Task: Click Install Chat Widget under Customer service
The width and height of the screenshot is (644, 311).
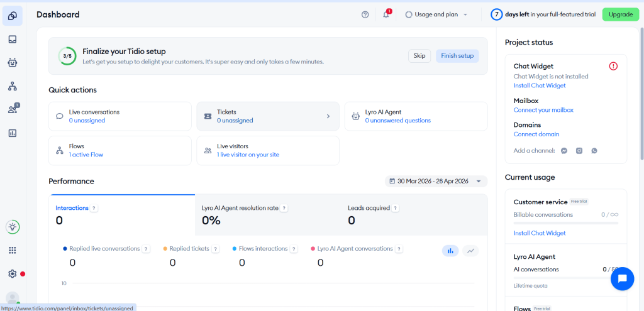Action: tap(539, 233)
